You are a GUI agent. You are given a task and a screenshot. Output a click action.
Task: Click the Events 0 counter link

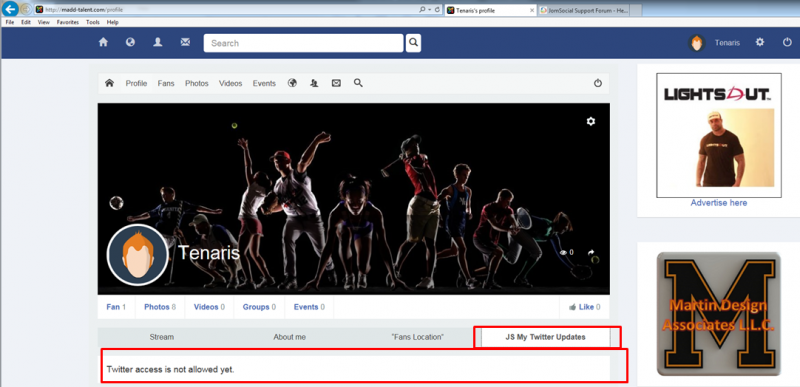tap(309, 307)
